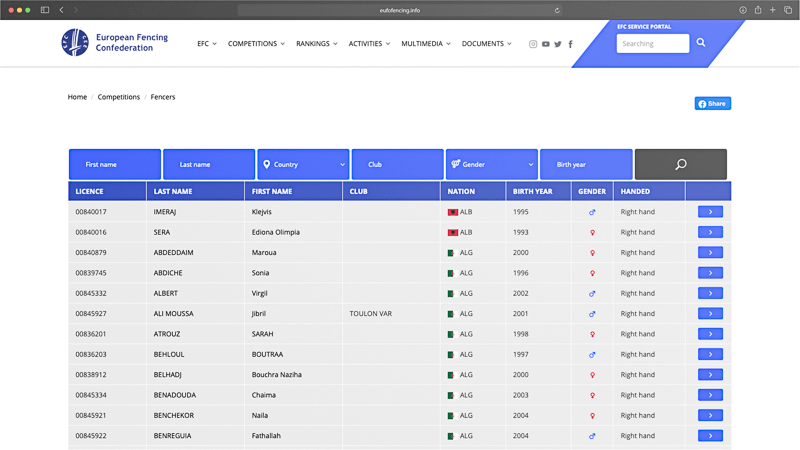Screen dimensions: 800x450
Task: Open the Gender filter dropdown
Action: (491, 164)
